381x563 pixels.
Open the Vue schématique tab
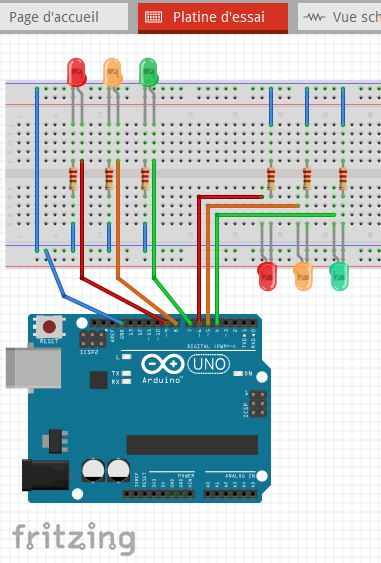pyautogui.click(x=339, y=17)
